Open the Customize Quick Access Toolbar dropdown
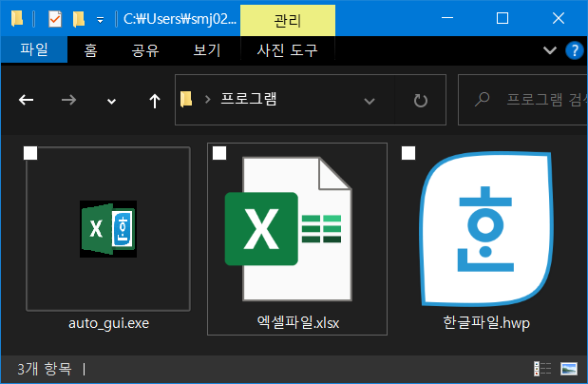 pyautogui.click(x=100, y=20)
